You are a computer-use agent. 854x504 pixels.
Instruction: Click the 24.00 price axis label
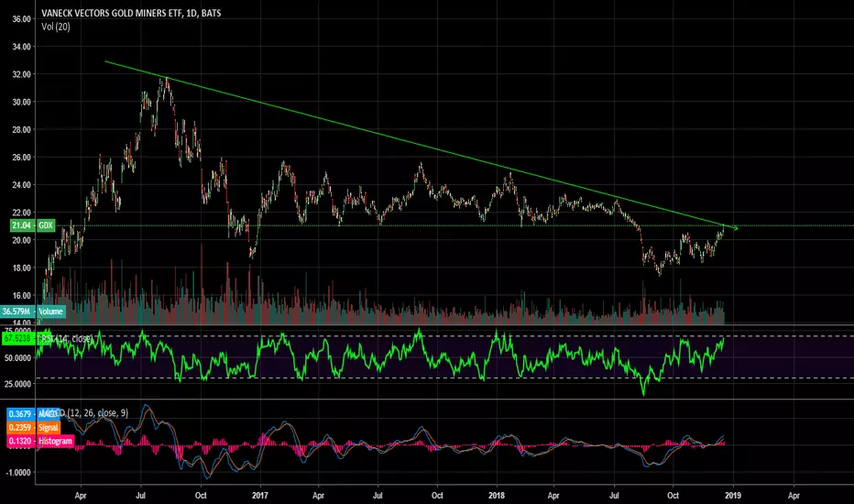coord(21,185)
